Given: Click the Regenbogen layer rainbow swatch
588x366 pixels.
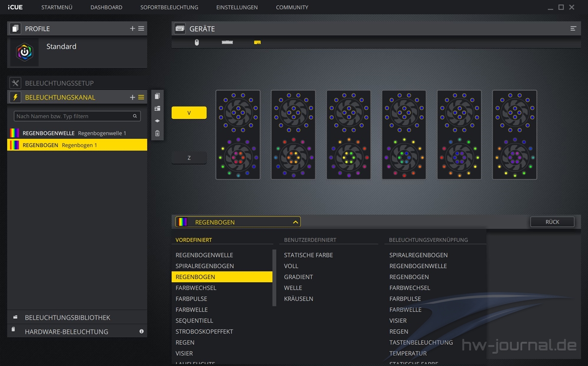Looking at the screenshot, I should 15,145.
